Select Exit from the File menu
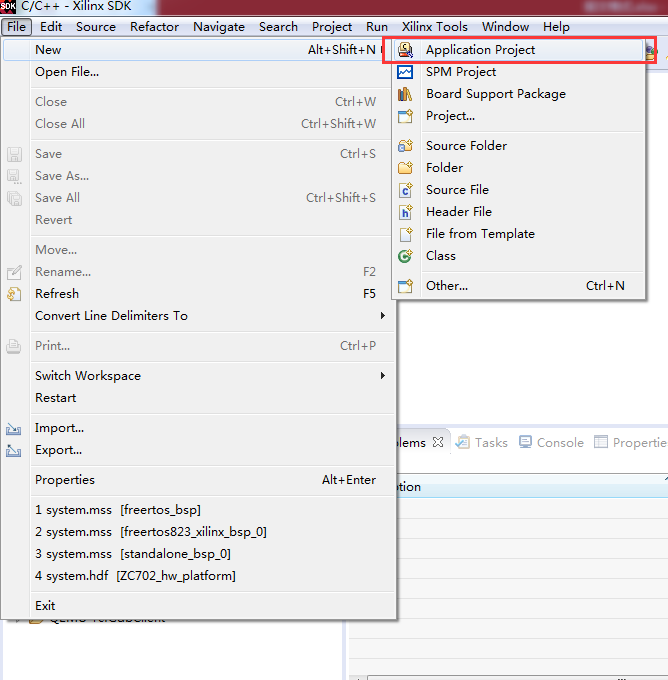 [x=45, y=606]
